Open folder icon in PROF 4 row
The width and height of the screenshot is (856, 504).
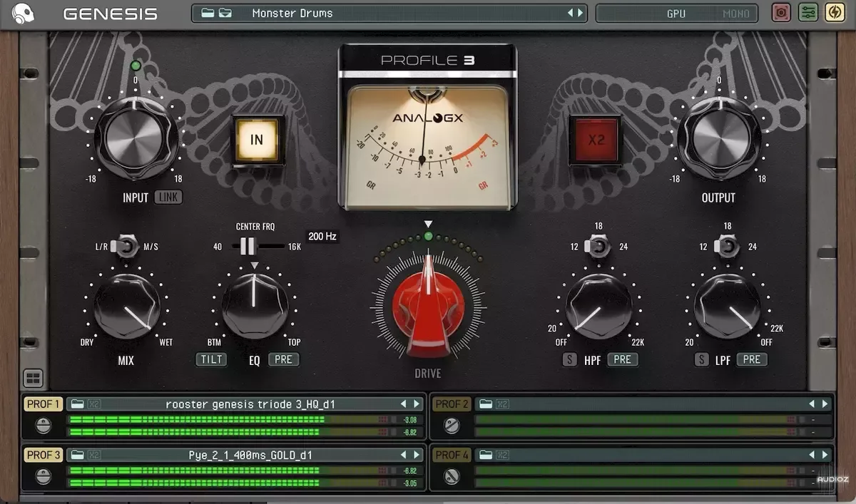coord(486,455)
